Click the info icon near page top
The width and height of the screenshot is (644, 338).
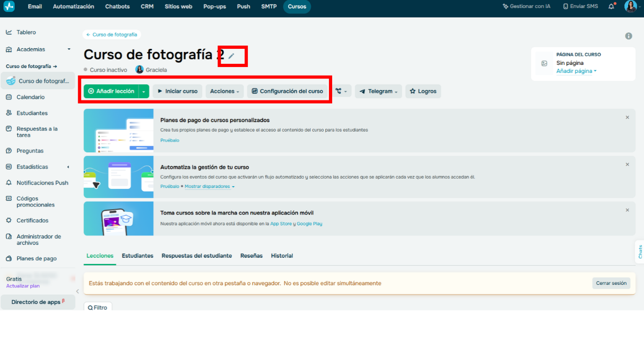(x=628, y=36)
